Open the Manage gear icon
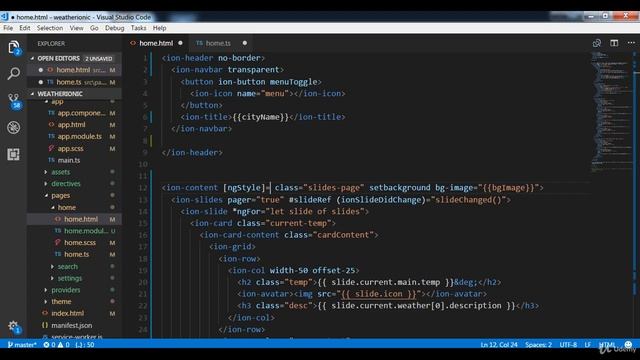640x360 pixels. (13, 326)
